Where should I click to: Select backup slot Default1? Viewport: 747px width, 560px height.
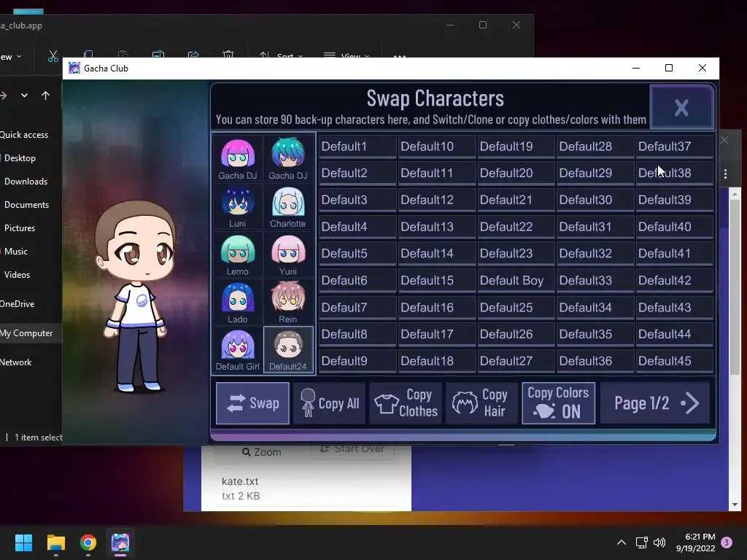(357, 146)
